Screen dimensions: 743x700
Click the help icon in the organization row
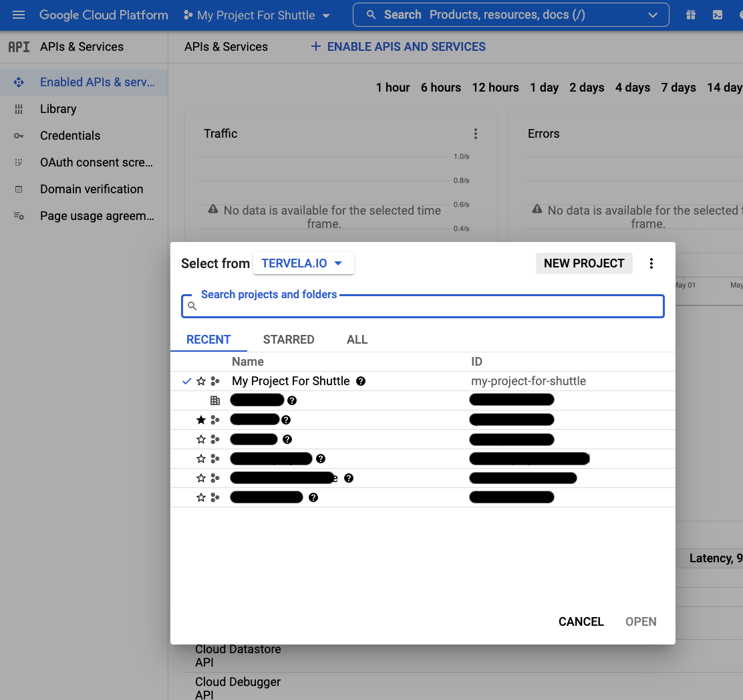click(x=292, y=400)
